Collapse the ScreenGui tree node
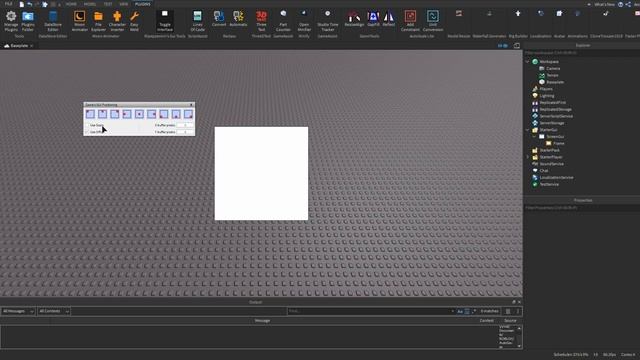 pos(534,136)
